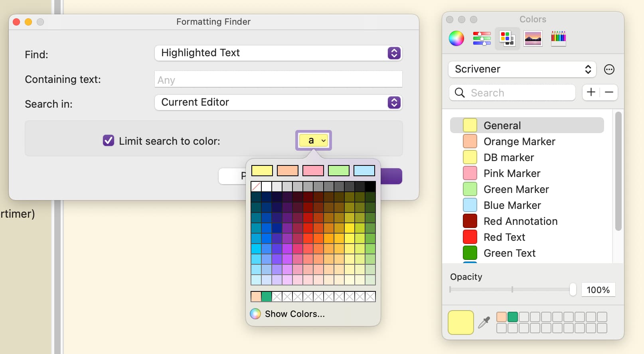
Task: Click the Containing text input field
Action: pos(278,79)
